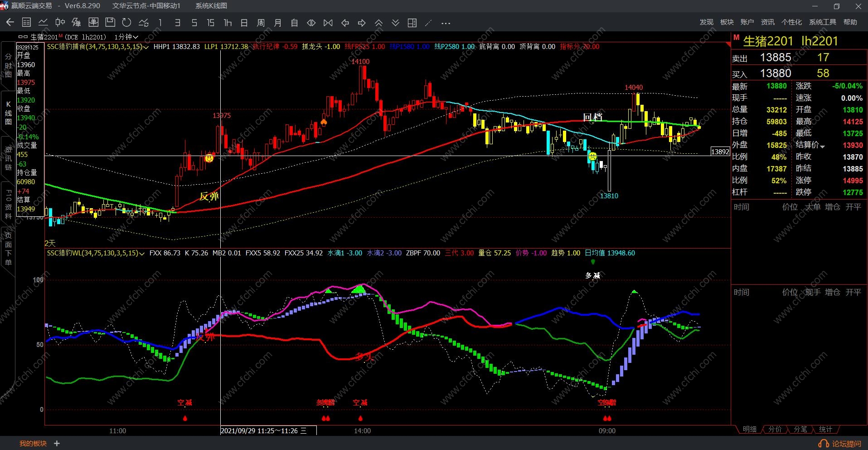Viewport: 868px width, 450px height.
Task: Click the expand K-line horizontally icon
Action: pyautogui.click(x=311, y=23)
